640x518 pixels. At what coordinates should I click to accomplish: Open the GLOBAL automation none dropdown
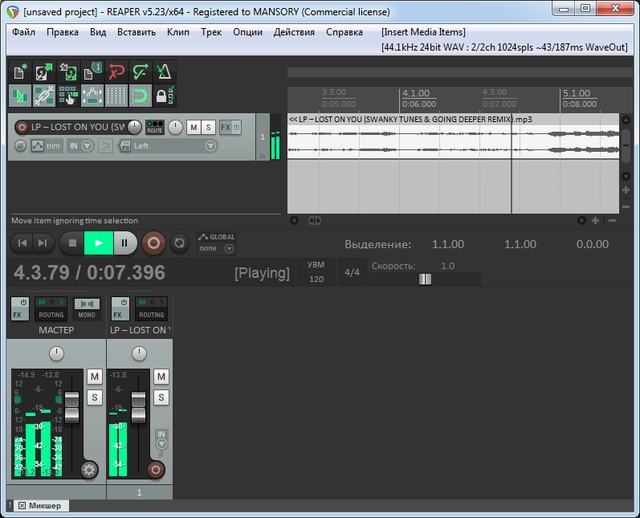(x=229, y=248)
